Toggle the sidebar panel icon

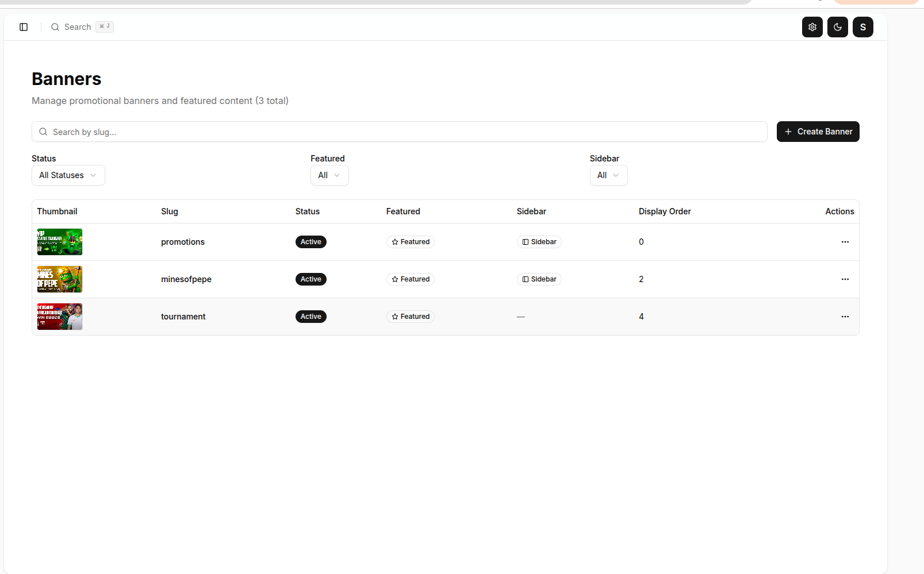pos(24,27)
